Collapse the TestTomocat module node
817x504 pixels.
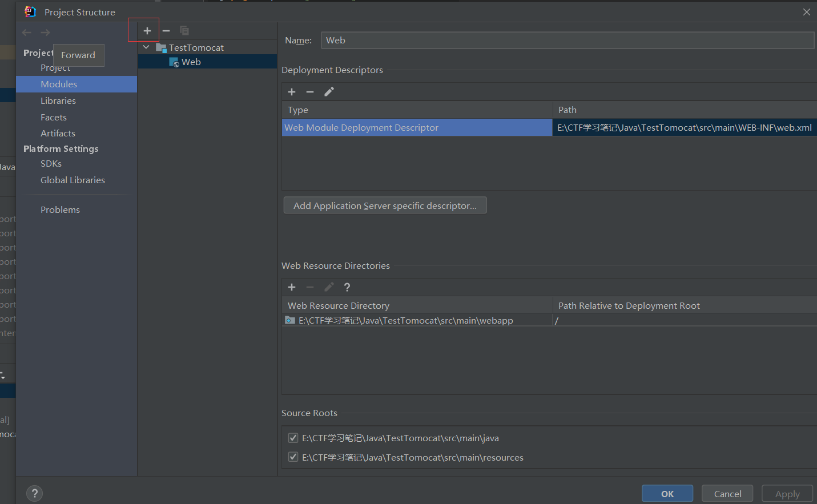click(x=146, y=47)
